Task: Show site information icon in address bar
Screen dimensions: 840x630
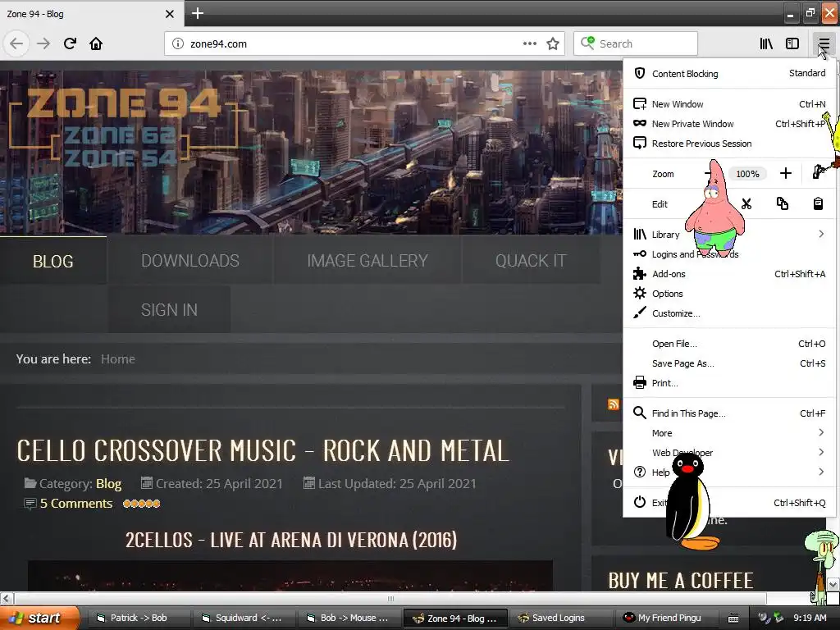Action: coord(177,43)
